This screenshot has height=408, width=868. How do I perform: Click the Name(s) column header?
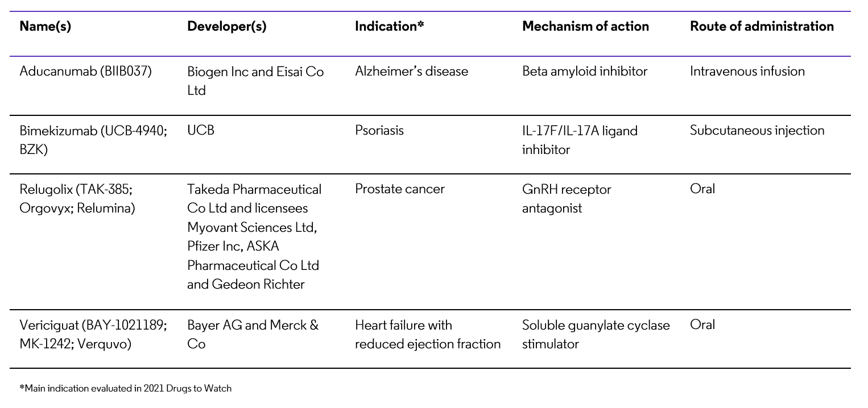(x=46, y=26)
